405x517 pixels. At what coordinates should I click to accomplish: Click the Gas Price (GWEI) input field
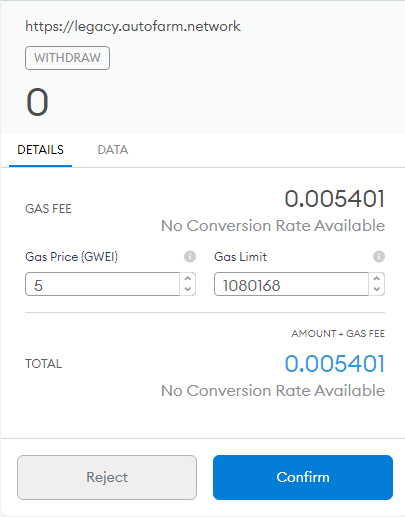pos(103,284)
